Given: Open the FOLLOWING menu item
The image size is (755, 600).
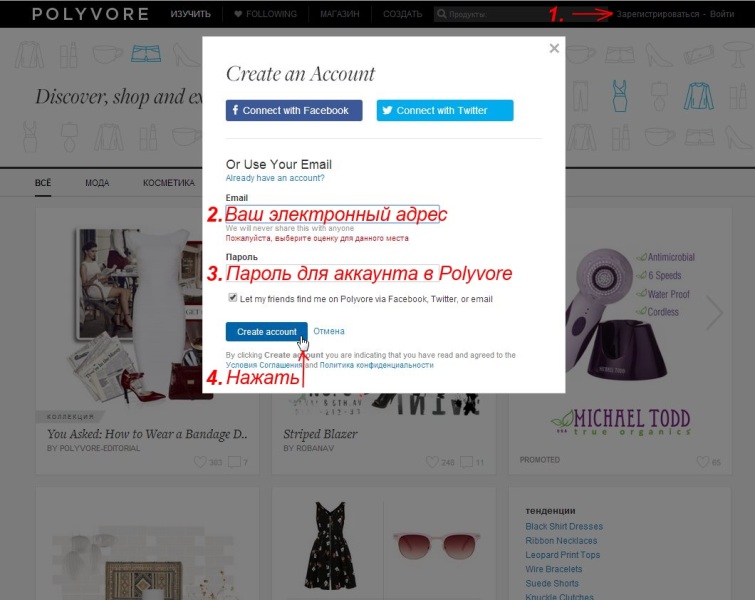Looking at the screenshot, I should point(266,14).
